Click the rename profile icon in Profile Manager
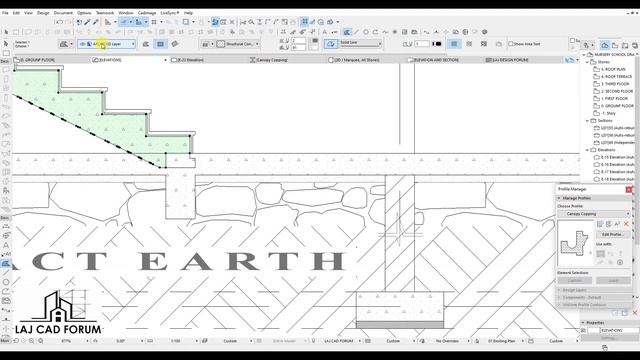 coord(617,224)
